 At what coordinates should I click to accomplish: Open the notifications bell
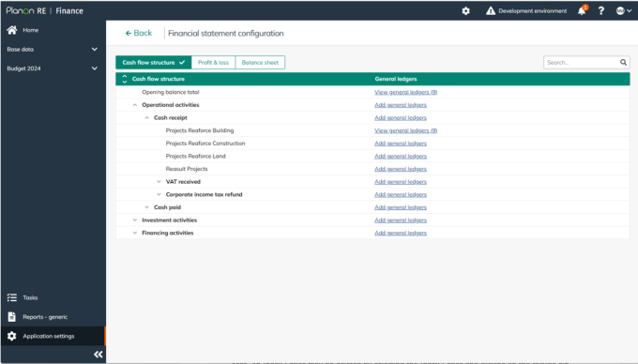pyautogui.click(x=583, y=10)
